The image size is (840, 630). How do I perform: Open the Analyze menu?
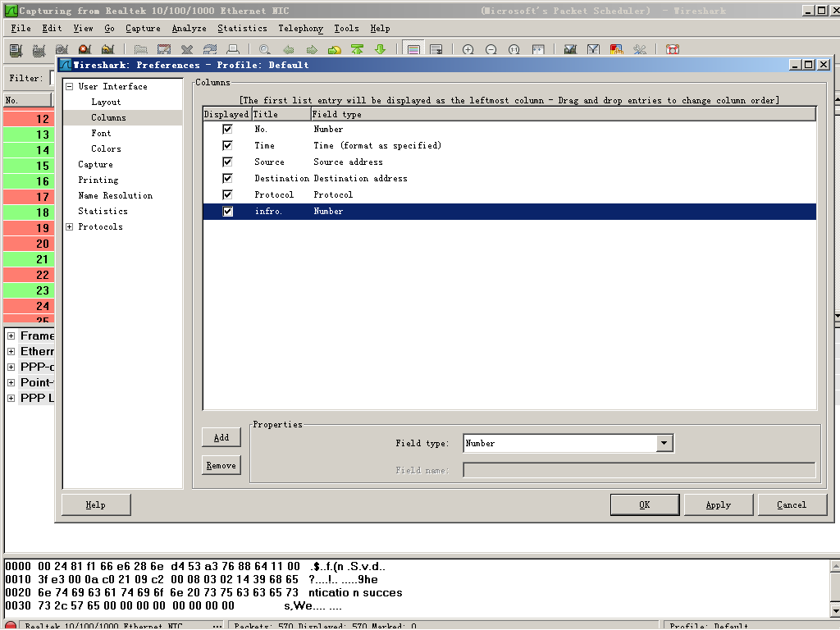[x=189, y=29]
